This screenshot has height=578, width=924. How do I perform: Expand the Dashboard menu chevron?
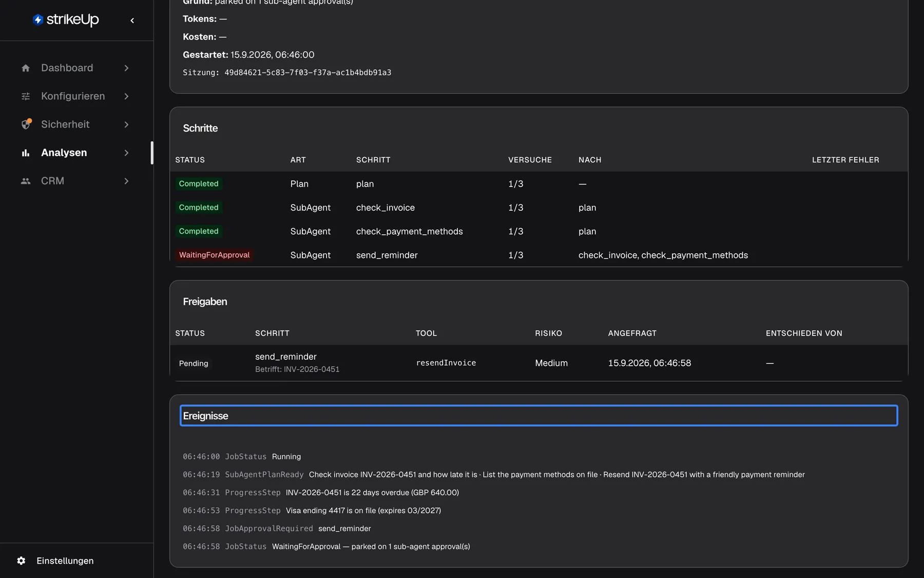(x=126, y=68)
